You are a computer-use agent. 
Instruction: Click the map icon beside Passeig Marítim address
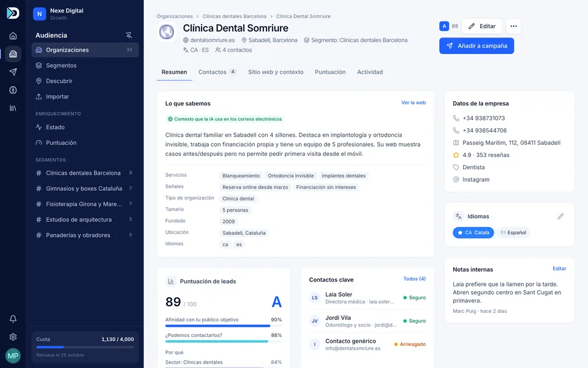pyautogui.click(x=456, y=143)
